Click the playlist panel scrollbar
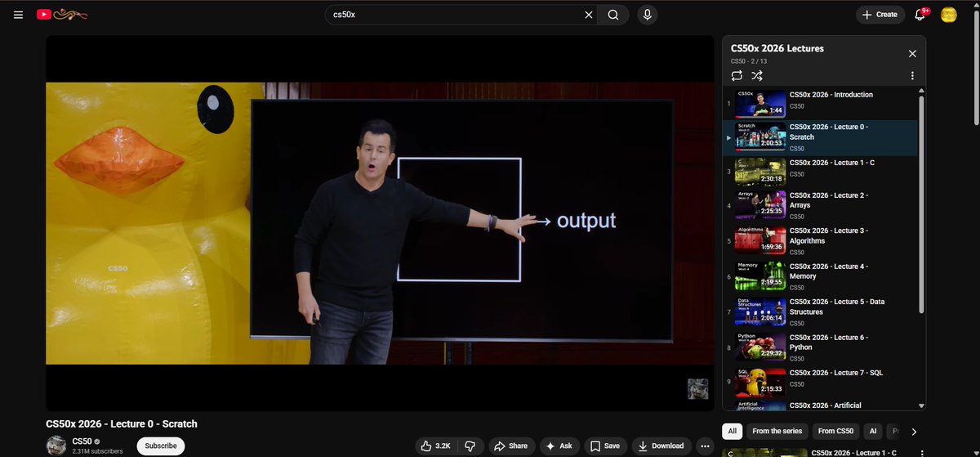 tap(922, 204)
